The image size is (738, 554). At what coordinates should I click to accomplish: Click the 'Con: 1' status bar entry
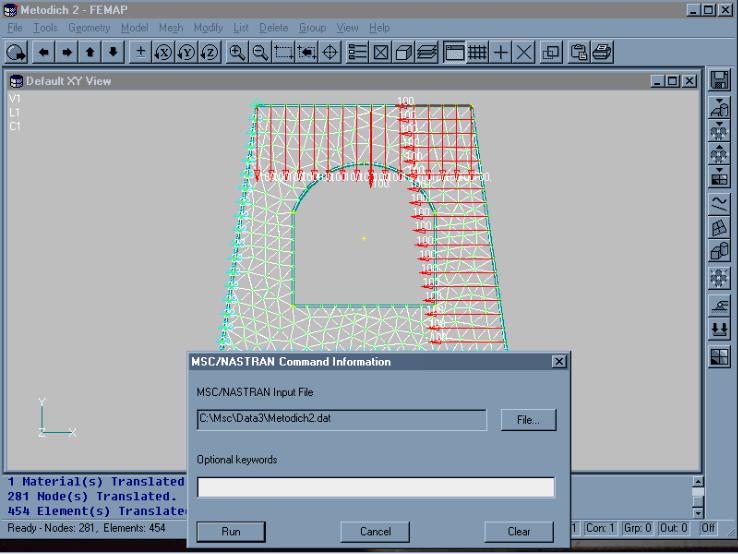pyautogui.click(x=600, y=528)
